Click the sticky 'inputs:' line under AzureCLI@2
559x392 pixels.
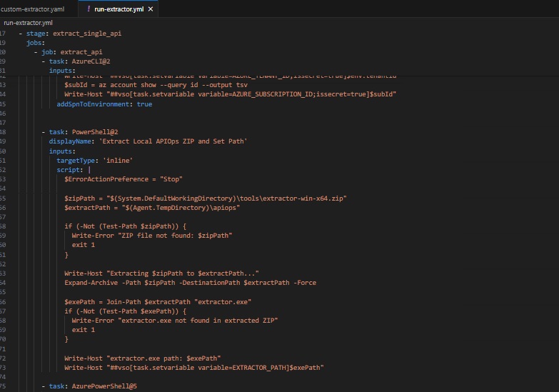(x=62, y=70)
